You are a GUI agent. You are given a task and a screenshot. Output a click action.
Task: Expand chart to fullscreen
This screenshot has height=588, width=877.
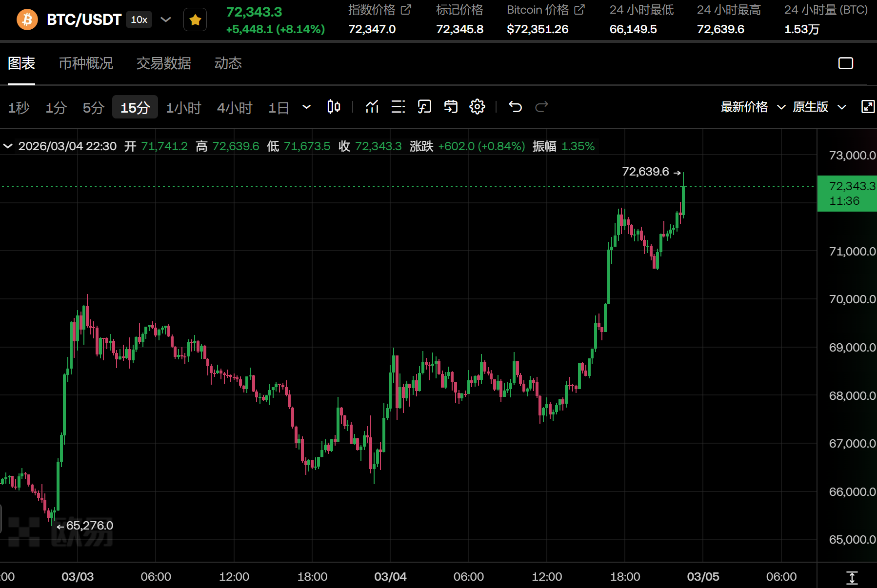click(x=868, y=107)
